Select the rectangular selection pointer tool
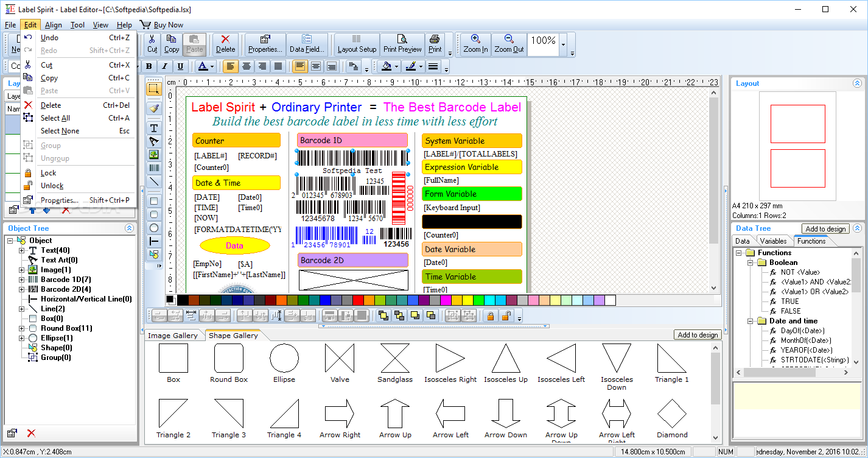868x458 pixels. pos(154,89)
